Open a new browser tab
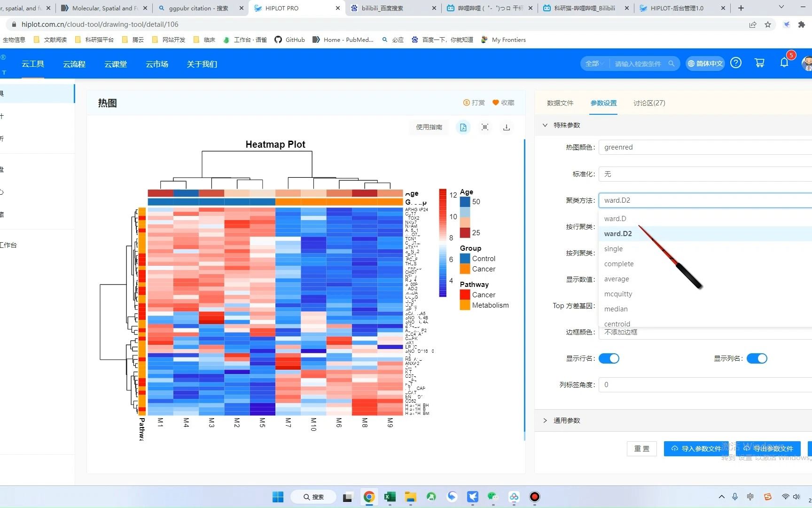 pos(741,8)
